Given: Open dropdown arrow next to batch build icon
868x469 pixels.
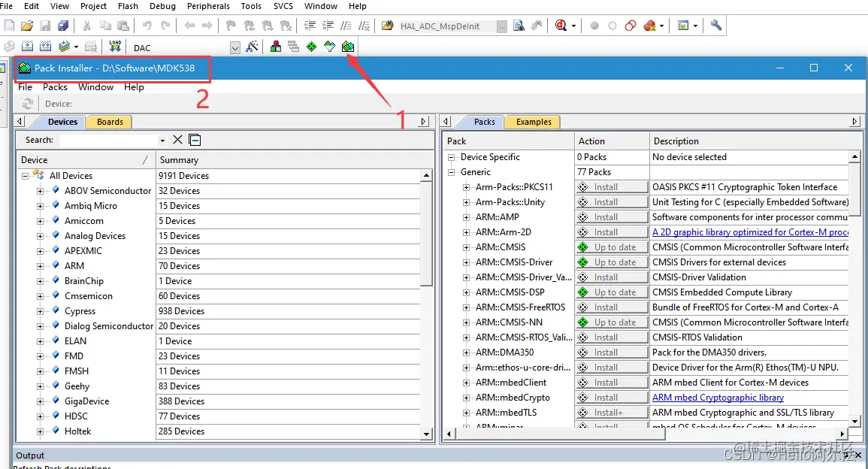Looking at the screenshot, I should point(77,47).
